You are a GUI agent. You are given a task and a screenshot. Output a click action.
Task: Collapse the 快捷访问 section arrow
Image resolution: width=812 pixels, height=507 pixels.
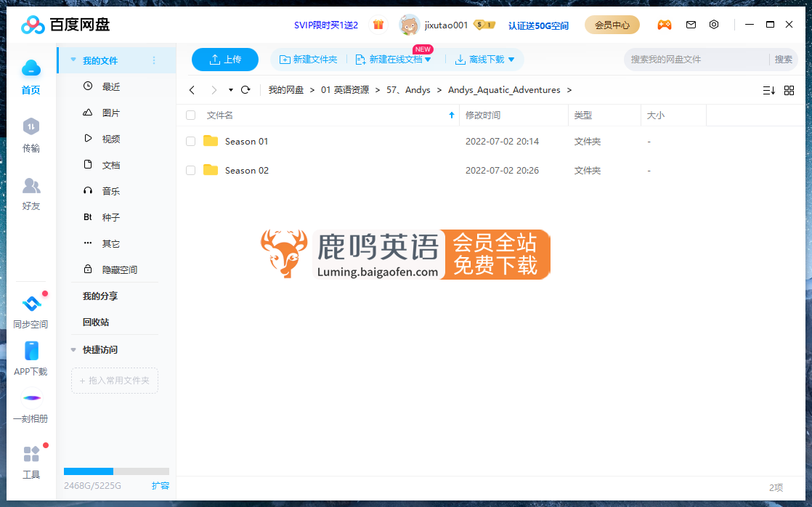(x=73, y=349)
